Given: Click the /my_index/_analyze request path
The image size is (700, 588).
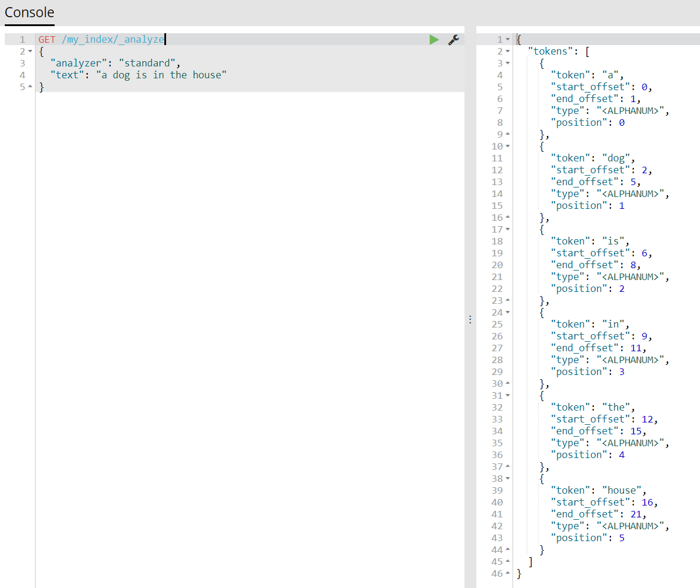Looking at the screenshot, I should 113,40.
